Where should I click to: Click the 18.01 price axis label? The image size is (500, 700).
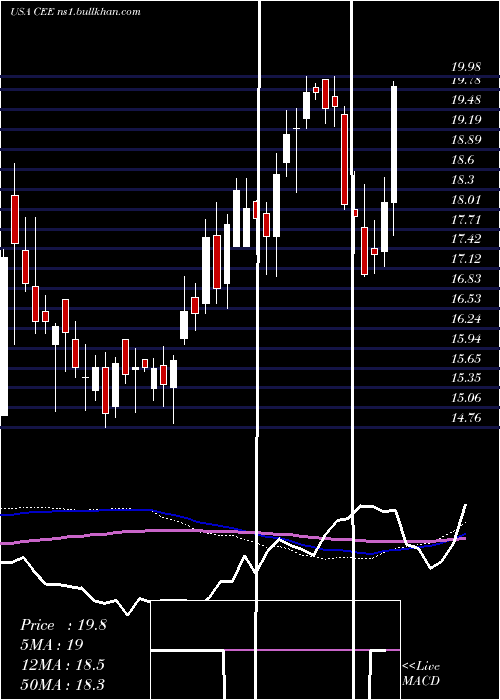(x=466, y=200)
